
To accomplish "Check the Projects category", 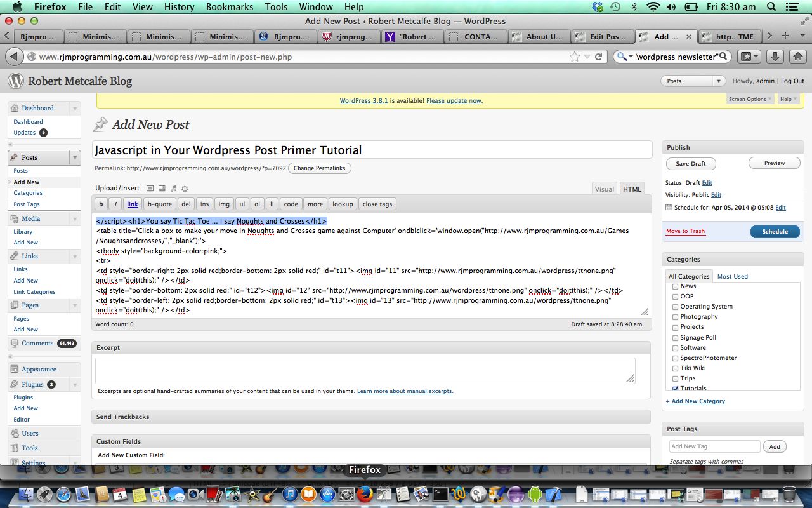I will pos(675,327).
